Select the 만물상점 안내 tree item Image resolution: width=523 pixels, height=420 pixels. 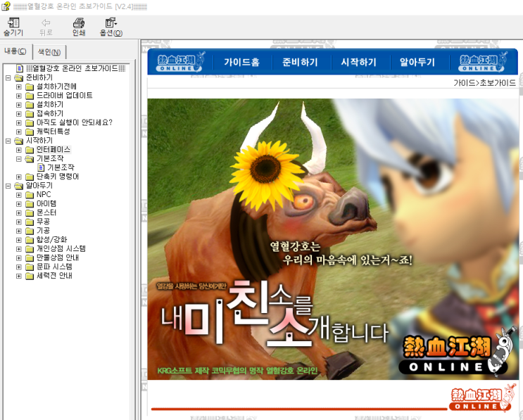click(x=58, y=257)
